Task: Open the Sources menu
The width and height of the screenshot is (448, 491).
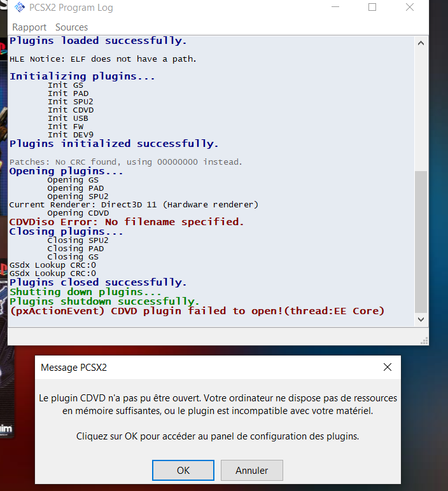Action: coord(71,27)
